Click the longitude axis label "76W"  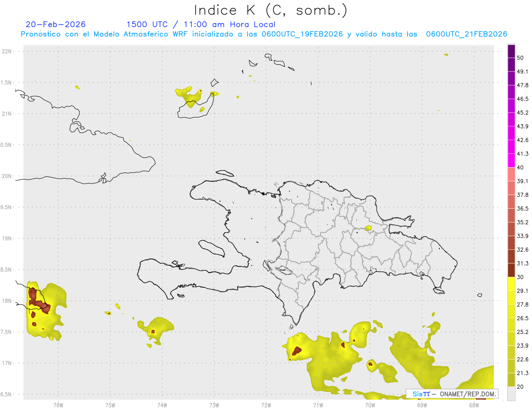pos(58,405)
